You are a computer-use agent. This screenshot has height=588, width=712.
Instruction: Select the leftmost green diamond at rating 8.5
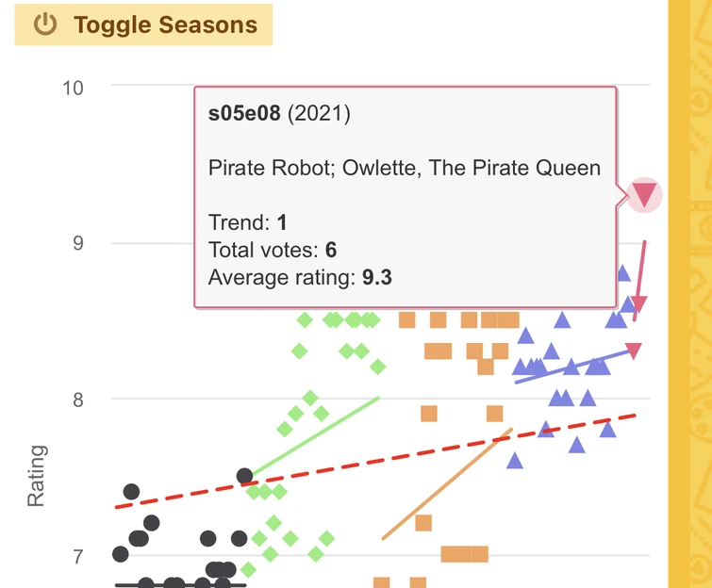click(305, 320)
